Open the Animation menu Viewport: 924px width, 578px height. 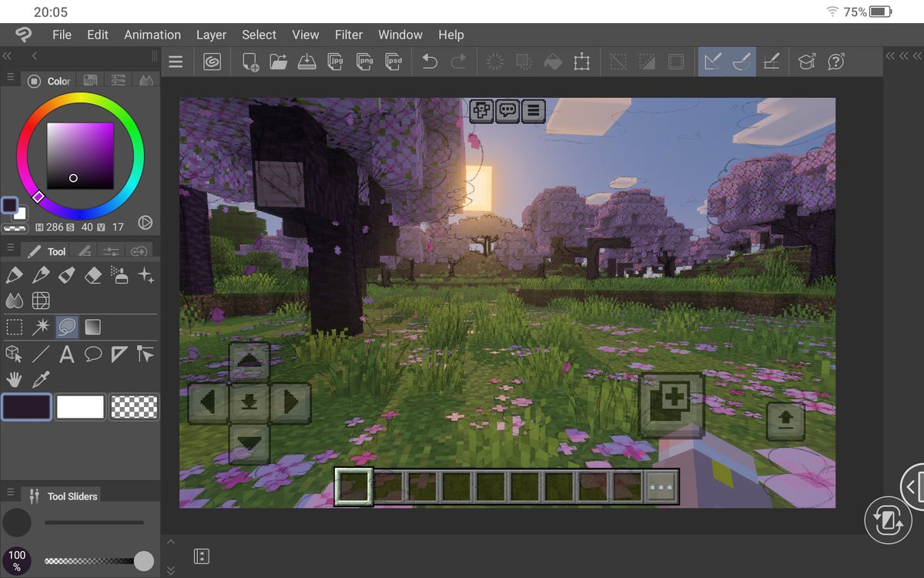point(152,35)
